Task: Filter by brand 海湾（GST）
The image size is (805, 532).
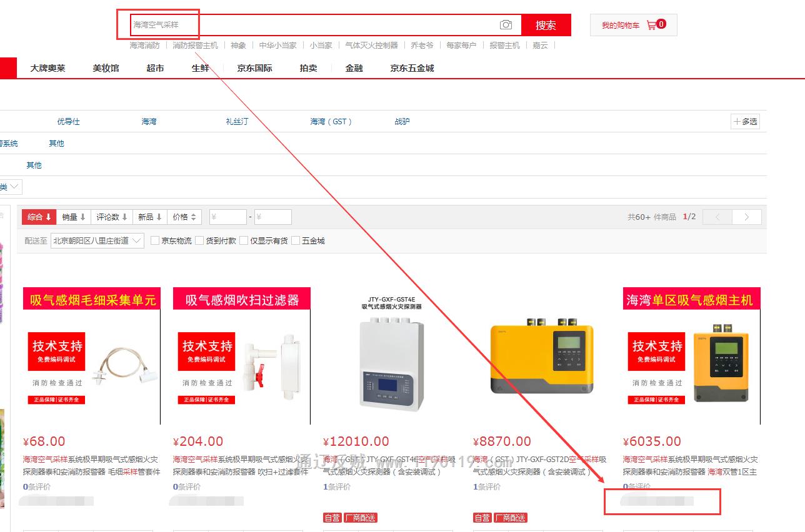Action: pos(331,122)
